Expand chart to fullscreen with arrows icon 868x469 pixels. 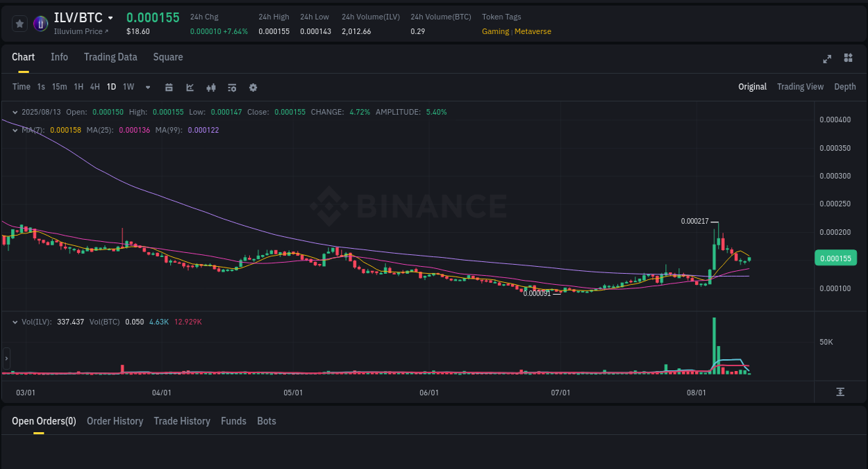pos(826,59)
